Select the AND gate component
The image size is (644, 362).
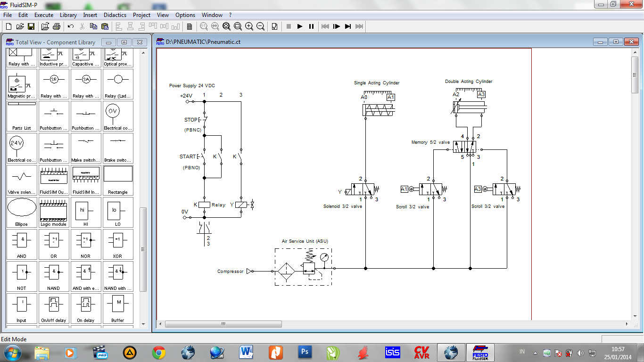point(22,244)
